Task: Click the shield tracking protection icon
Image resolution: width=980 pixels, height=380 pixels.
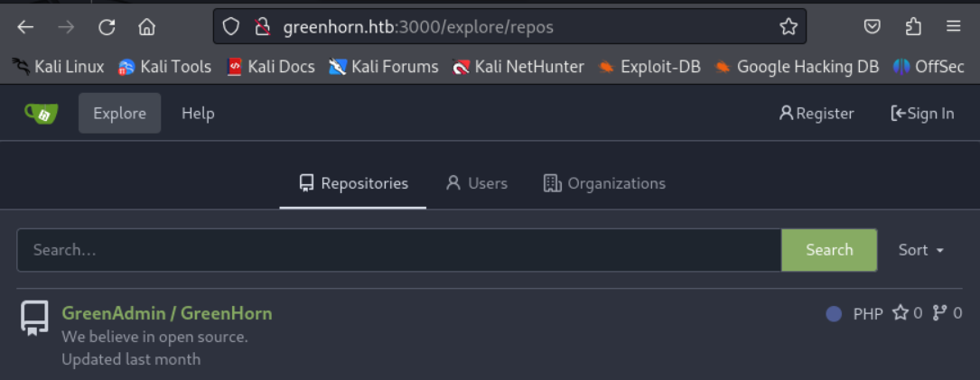Action: (231, 27)
